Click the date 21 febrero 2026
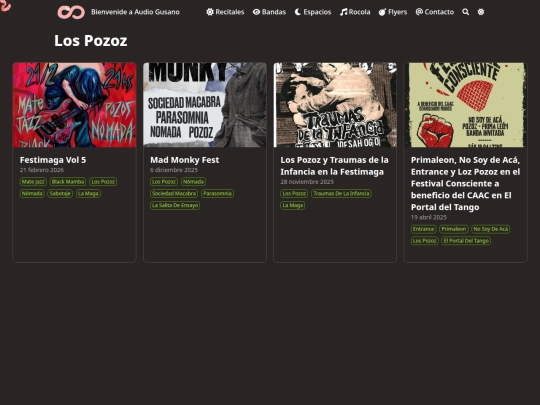This screenshot has height=405, width=540. coord(42,170)
